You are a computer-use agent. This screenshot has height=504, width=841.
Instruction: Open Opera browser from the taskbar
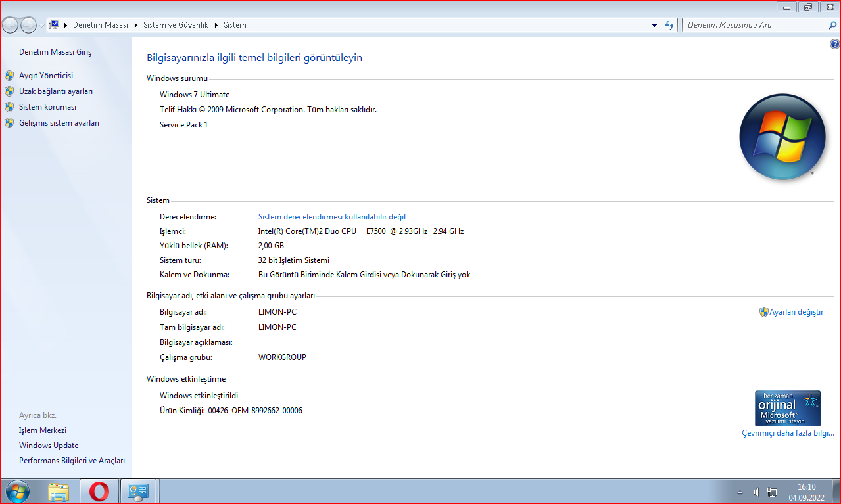[99, 492]
